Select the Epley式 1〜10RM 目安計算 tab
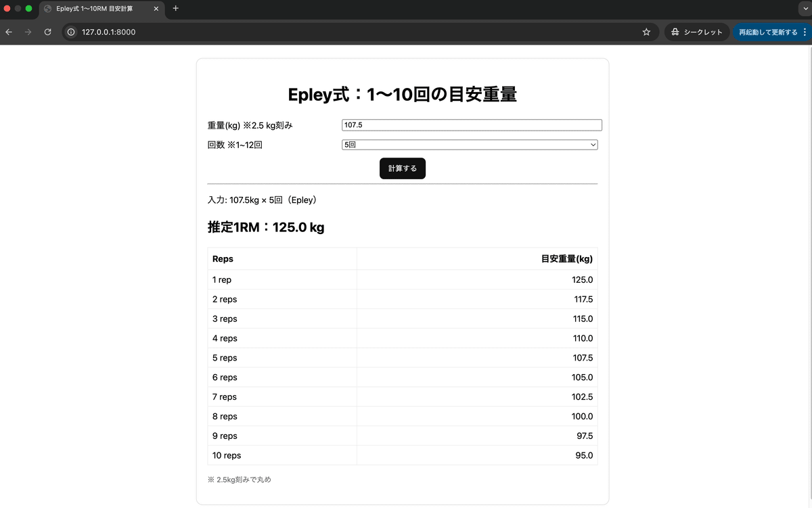 coord(95,9)
